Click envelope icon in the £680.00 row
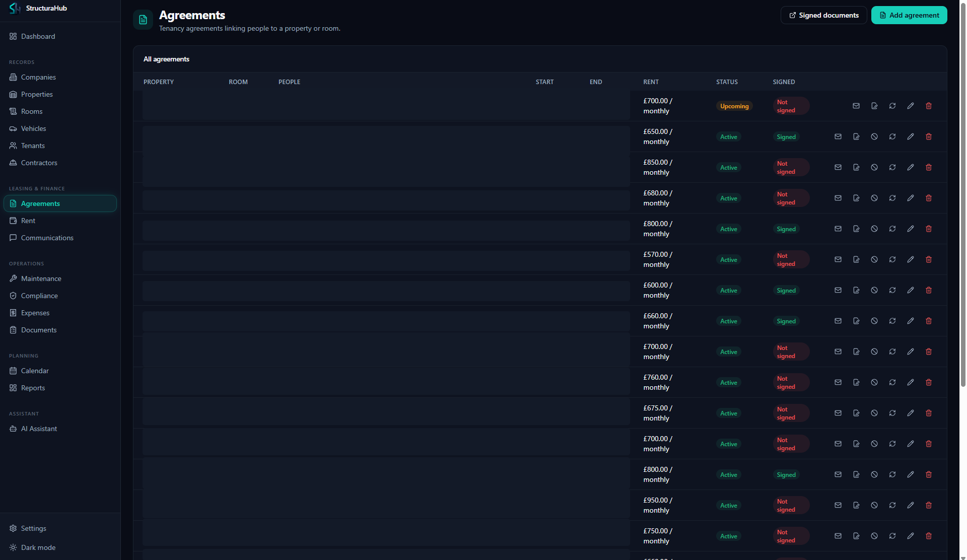 pos(838,198)
